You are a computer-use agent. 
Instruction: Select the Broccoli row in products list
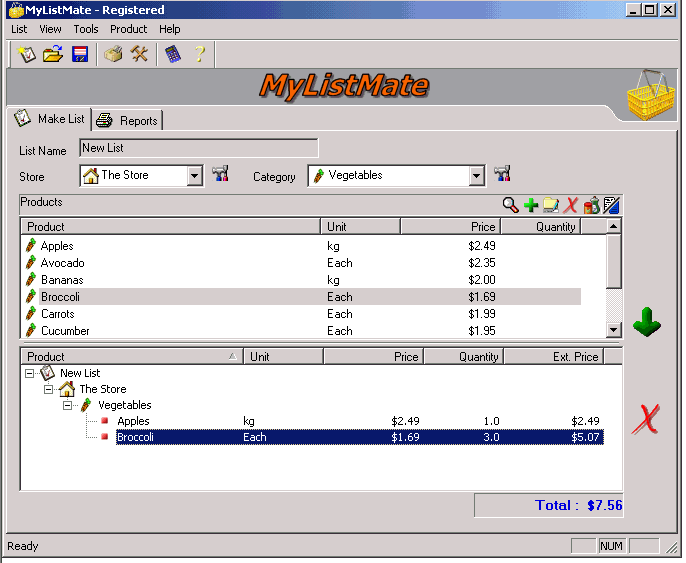[302, 297]
